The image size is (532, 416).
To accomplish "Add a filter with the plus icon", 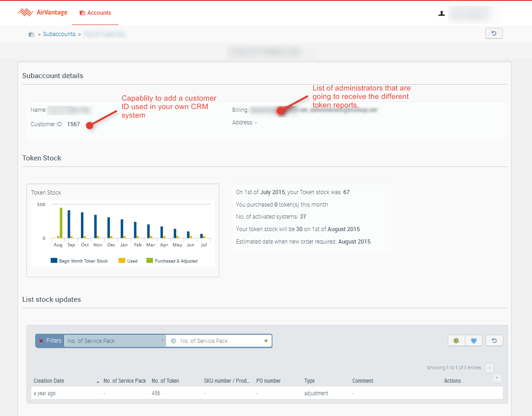I will (266, 341).
